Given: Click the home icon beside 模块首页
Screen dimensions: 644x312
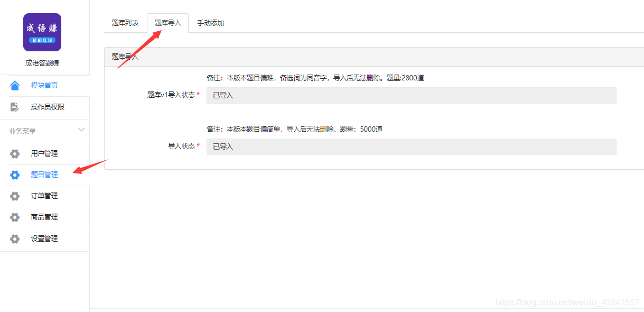Looking at the screenshot, I should coord(14,85).
